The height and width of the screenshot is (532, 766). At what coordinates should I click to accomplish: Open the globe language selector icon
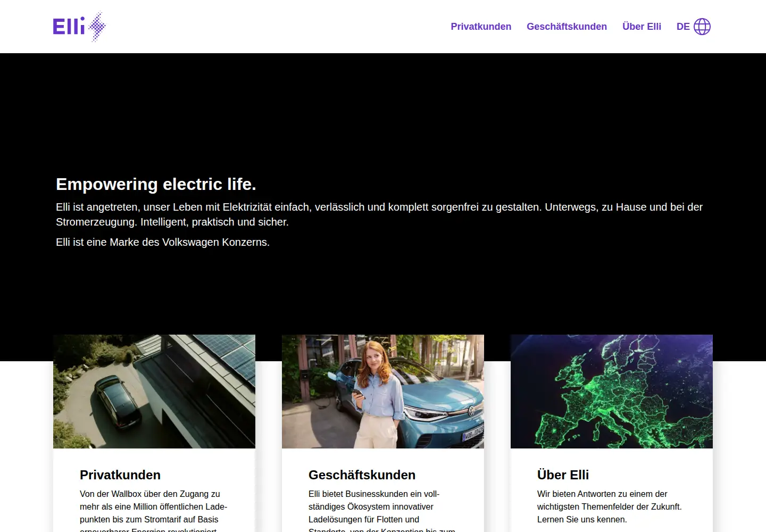702,27
